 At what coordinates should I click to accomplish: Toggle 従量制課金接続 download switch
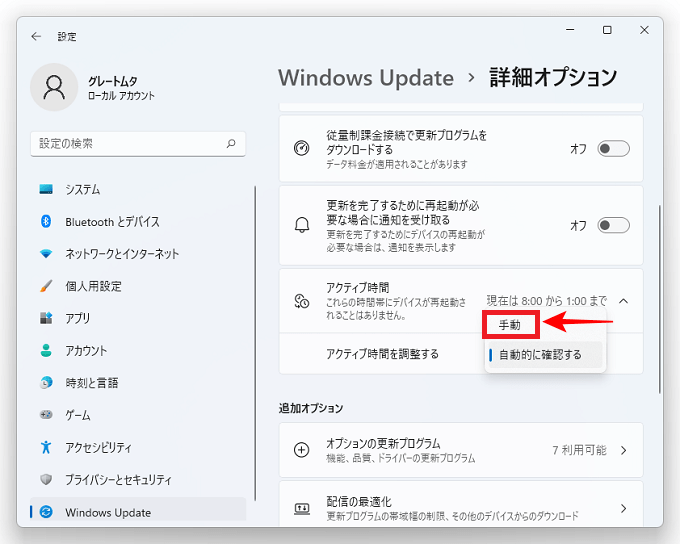(x=613, y=148)
